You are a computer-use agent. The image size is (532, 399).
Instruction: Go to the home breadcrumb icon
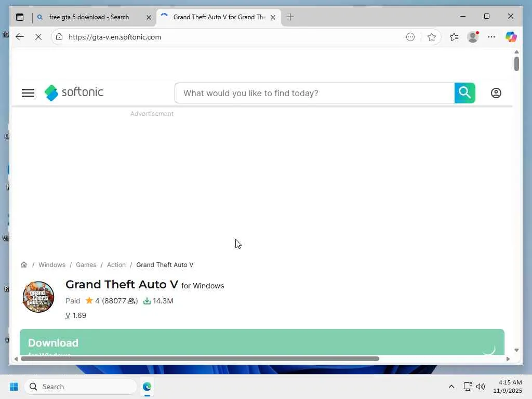tap(24, 264)
